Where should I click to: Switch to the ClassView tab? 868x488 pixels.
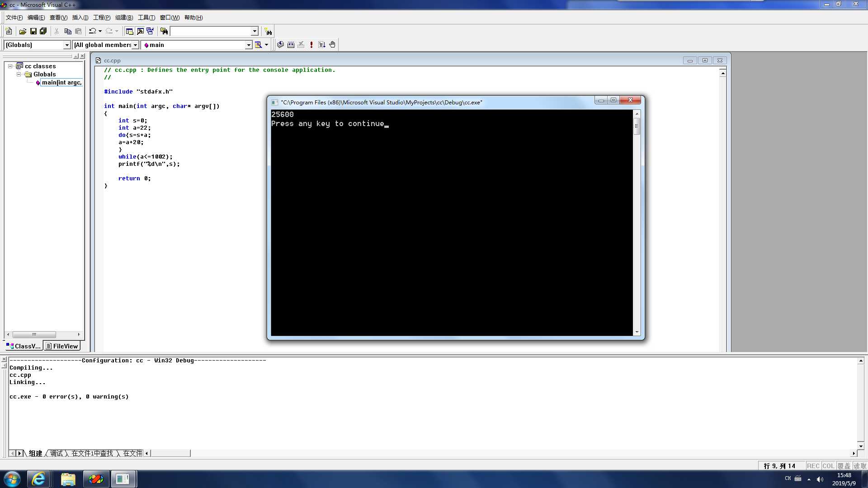point(24,346)
